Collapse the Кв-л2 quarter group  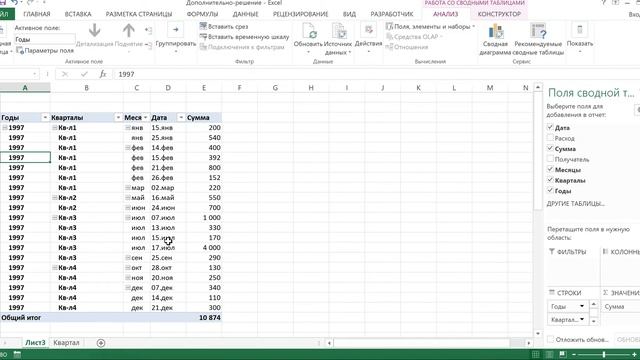54,198
